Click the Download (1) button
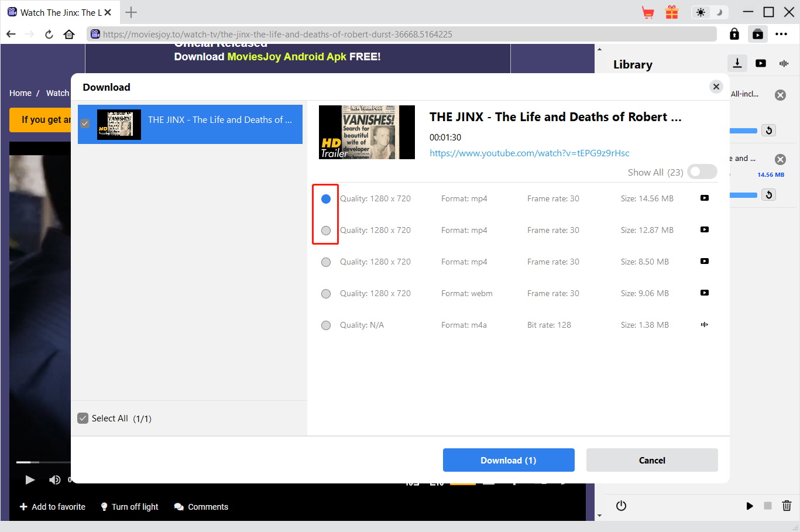The height and width of the screenshot is (532, 800). (x=509, y=460)
